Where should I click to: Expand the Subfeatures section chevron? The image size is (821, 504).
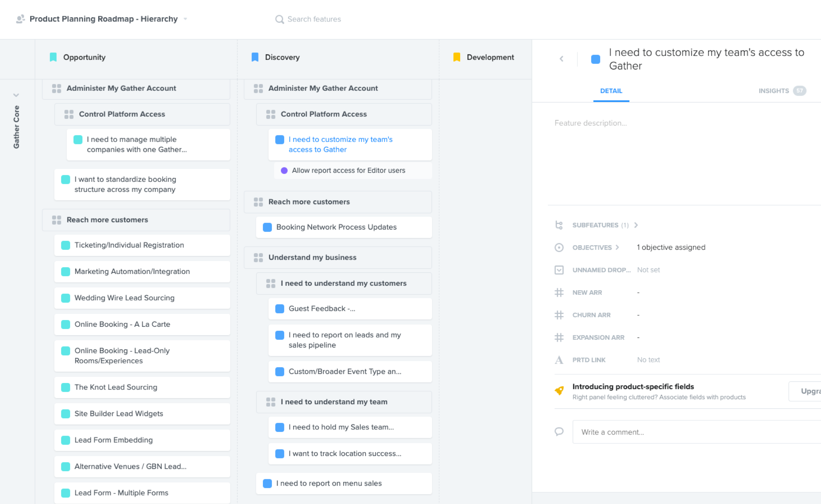(x=636, y=225)
